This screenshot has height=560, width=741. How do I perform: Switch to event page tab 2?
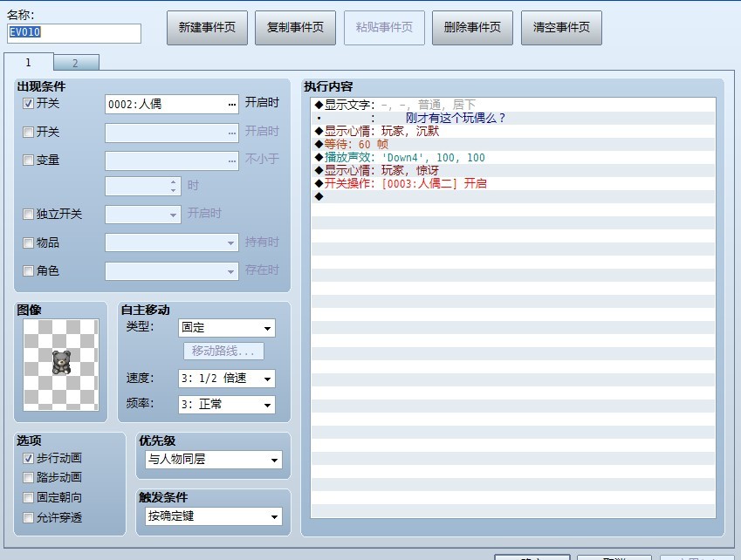[76, 62]
